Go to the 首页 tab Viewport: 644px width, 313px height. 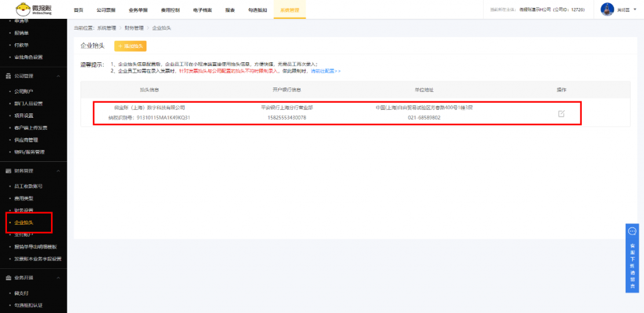(x=79, y=9)
